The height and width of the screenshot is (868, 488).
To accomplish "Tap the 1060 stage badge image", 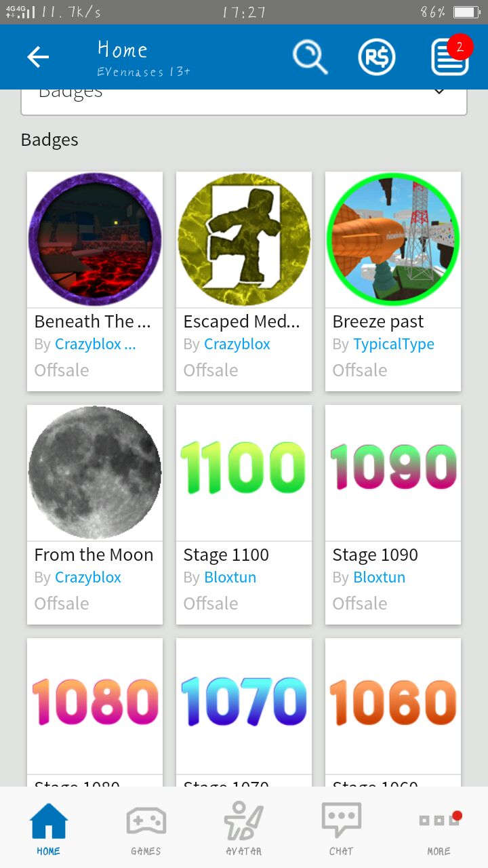I will point(393,701).
